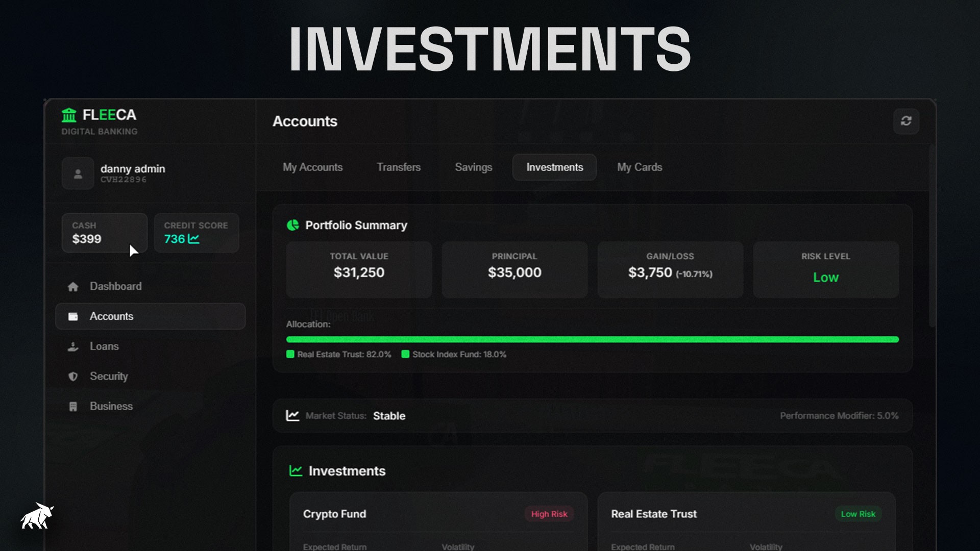
Task: Open the Transfers tab
Action: point(398,167)
